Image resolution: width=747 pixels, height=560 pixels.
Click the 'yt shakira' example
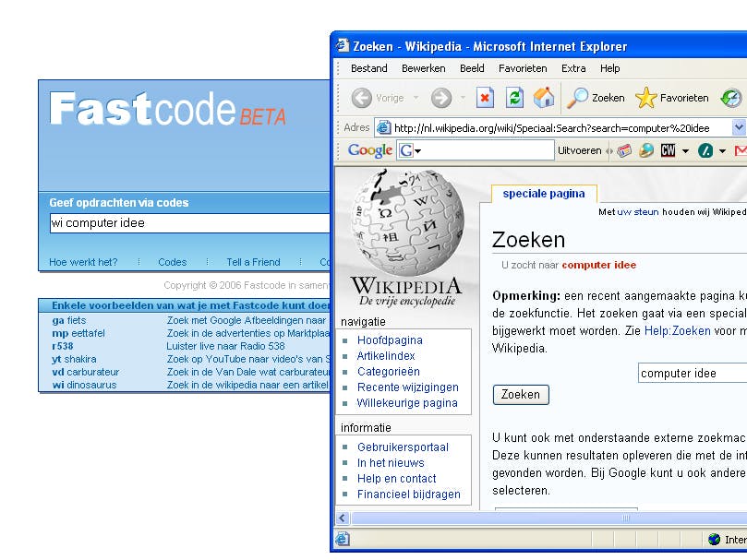(74, 359)
